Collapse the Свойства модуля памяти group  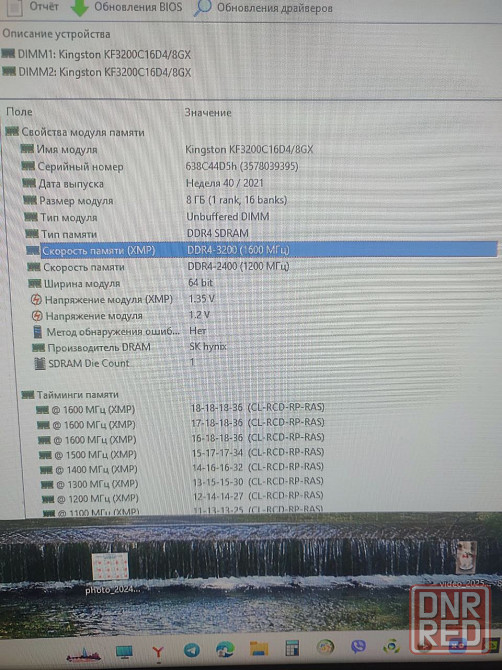(75, 132)
